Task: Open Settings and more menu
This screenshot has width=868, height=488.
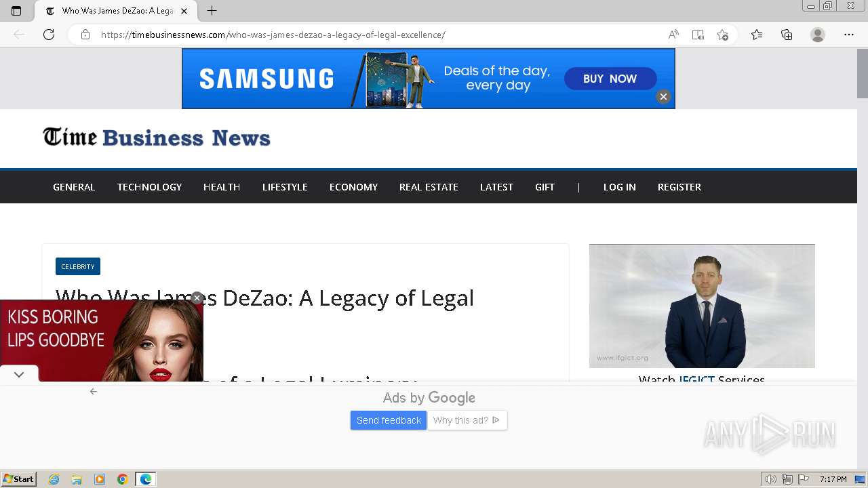Action: point(849,35)
